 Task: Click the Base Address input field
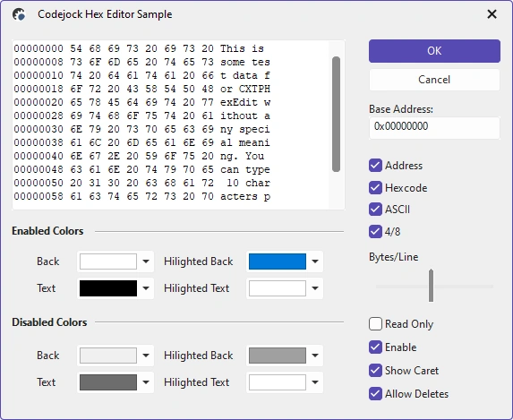(434, 127)
